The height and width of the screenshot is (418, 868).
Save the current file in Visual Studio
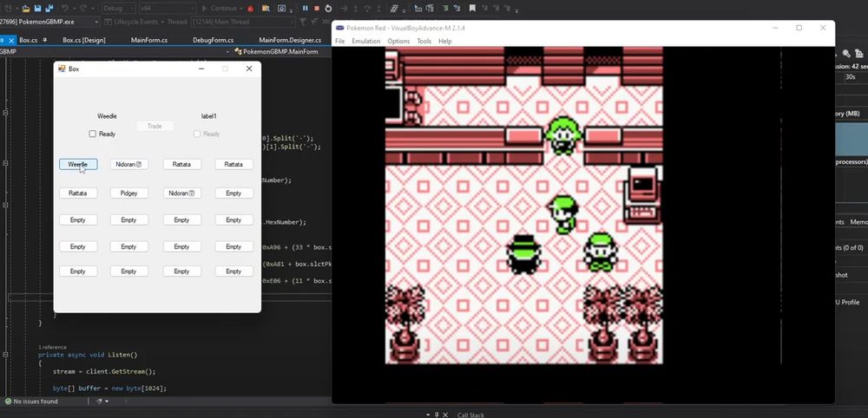point(37,9)
